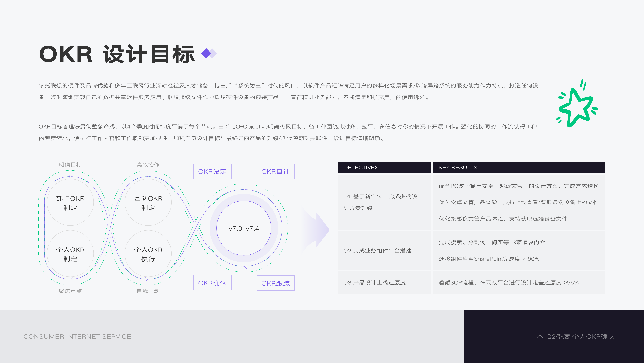Screen dimensions: 644x363
Task: Click the paragraph beginning OKR目标管理法
Action: click(x=288, y=132)
